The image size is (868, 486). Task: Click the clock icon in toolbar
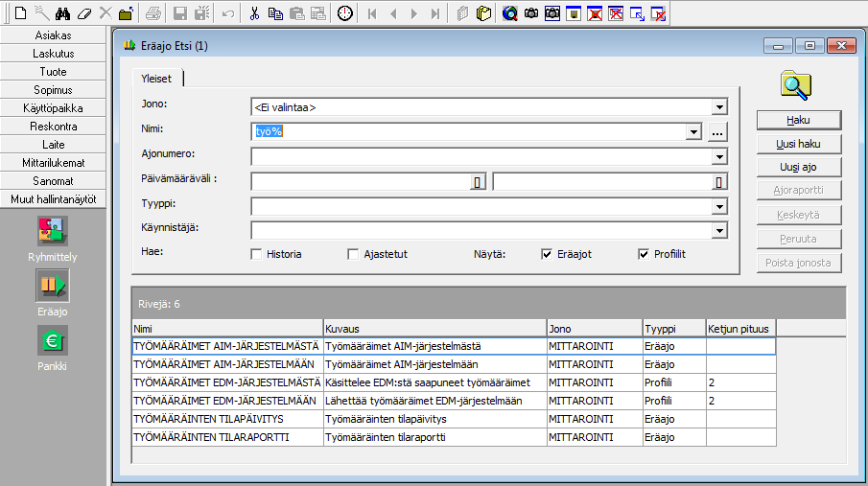(345, 13)
